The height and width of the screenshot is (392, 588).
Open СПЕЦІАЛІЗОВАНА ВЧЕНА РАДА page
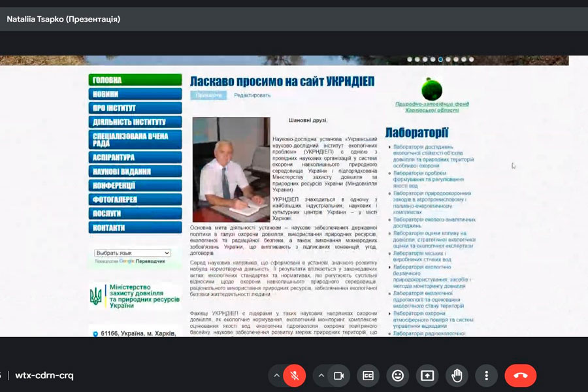point(135,140)
